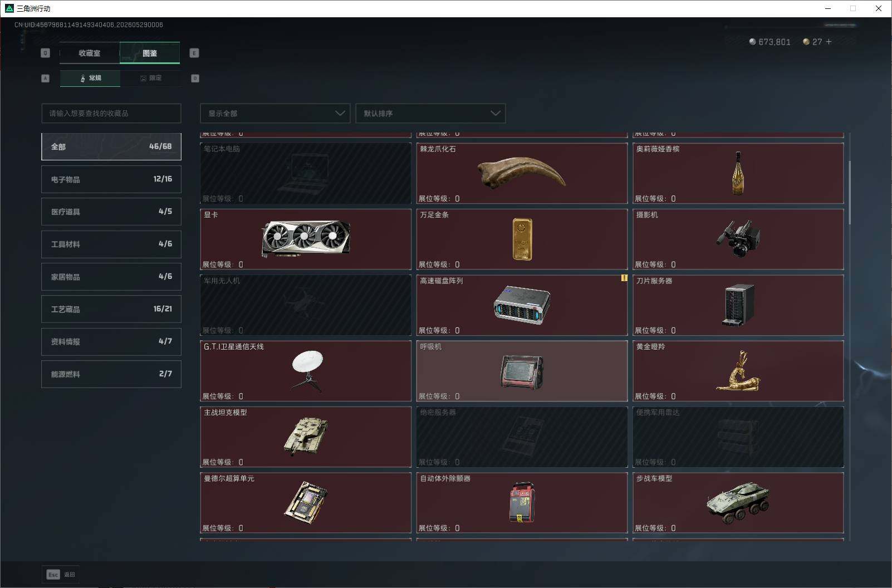The height and width of the screenshot is (588, 892).
Task: Click the 展位等级: 0 label under 黄金瞪羚
Action: point(655,396)
